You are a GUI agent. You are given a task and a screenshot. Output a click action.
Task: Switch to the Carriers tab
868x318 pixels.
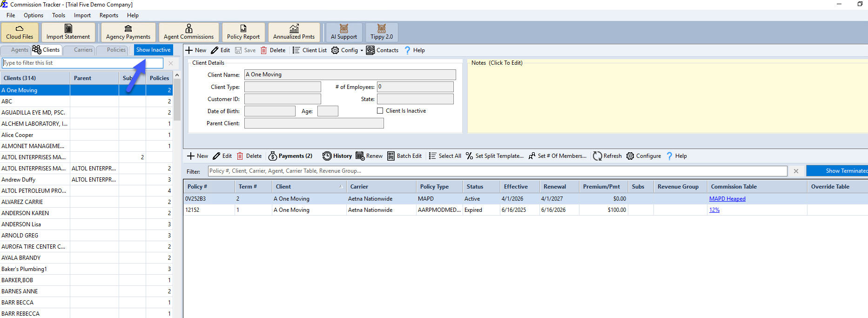click(x=79, y=50)
